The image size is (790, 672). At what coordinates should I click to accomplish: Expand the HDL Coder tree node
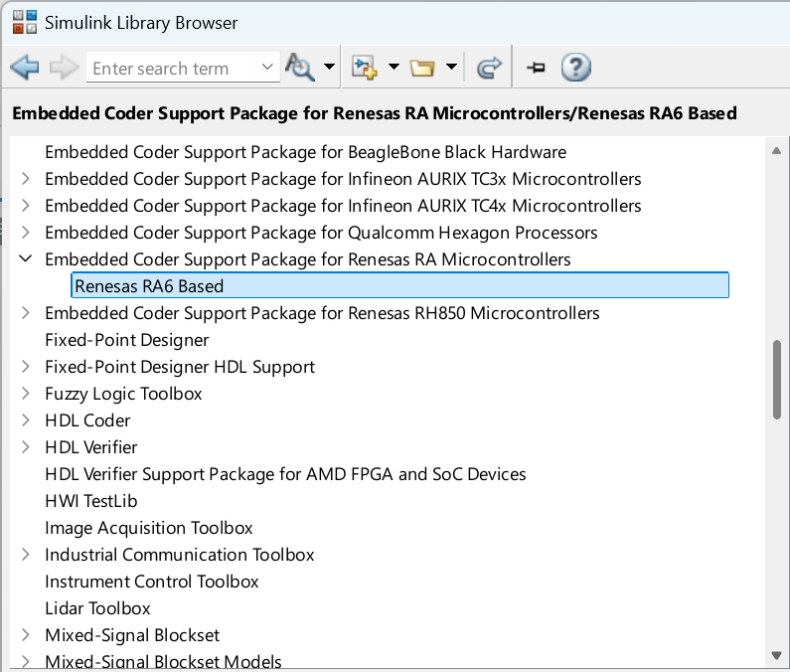tap(25, 420)
